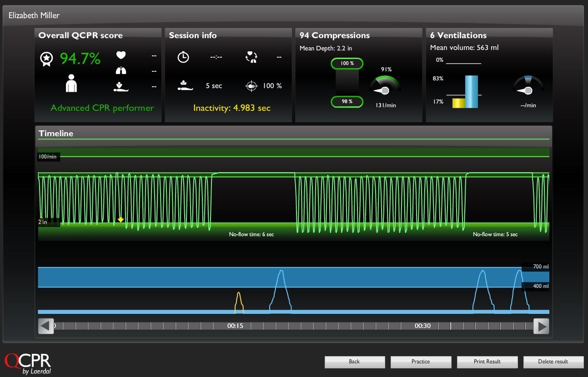The width and height of the screenshot is (588, 377).
Task: Click the white person figure icon
Action: click(x=71, y=84)
